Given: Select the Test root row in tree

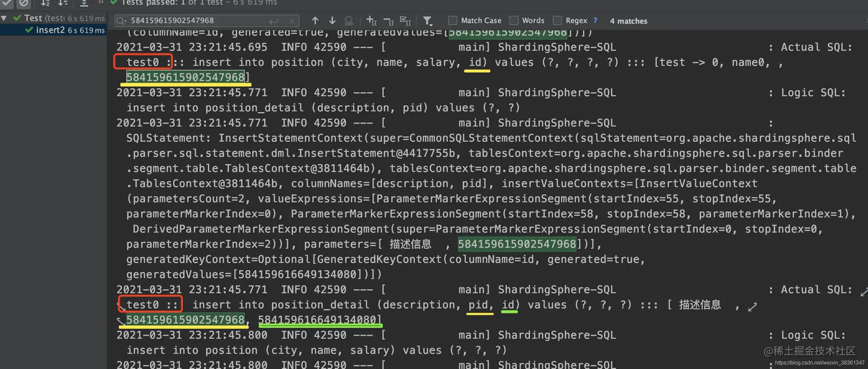Looking at the screenshot, I should 53,18.
